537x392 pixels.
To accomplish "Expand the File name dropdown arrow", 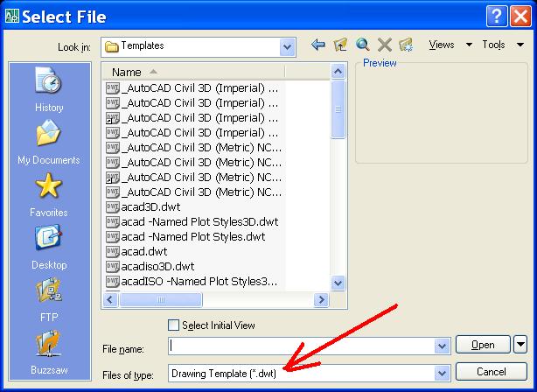I will click(x=442, y=346).
